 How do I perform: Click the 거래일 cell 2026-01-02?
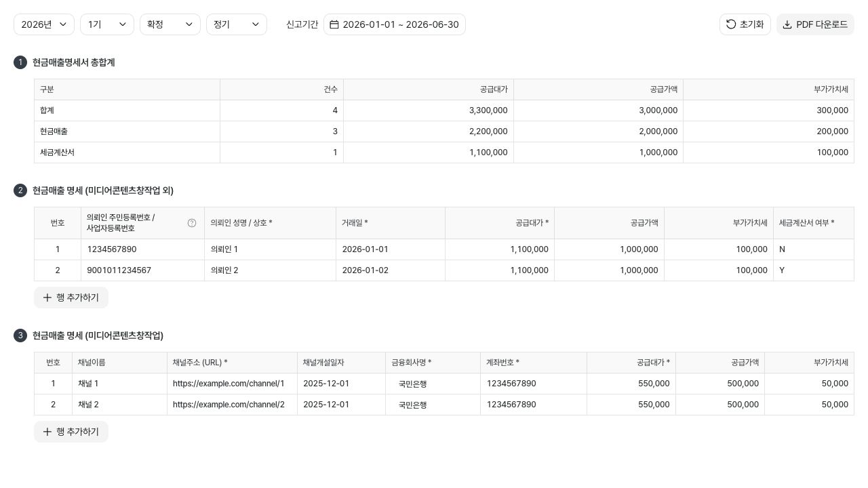391,270
